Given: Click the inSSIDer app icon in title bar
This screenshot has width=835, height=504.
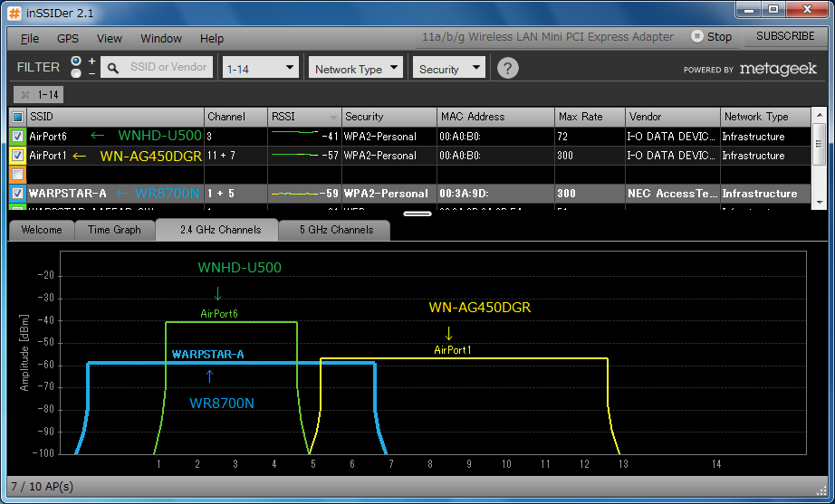Looking at the screenshot, I should 14,13.
